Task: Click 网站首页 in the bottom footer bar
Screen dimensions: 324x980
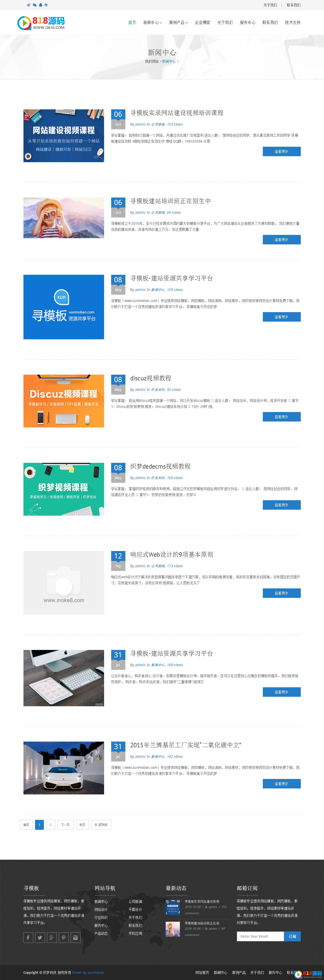Action: (202, 972)
